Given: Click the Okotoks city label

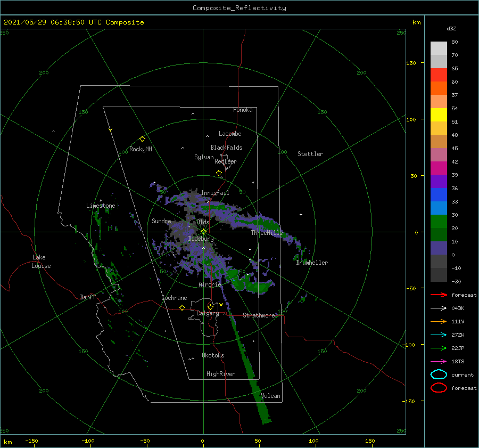Looking at the screenshot, I should (x=213, y=355).
